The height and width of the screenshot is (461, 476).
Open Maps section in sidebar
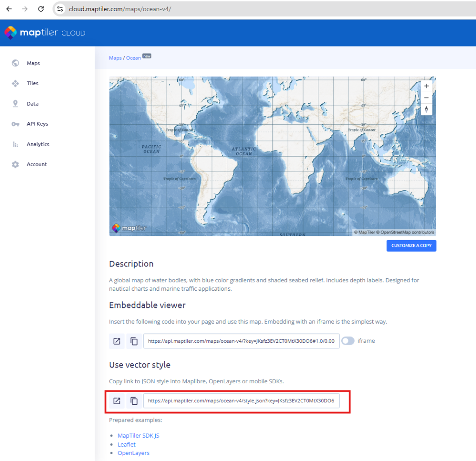pyautogui.click(x=33, y=63)
